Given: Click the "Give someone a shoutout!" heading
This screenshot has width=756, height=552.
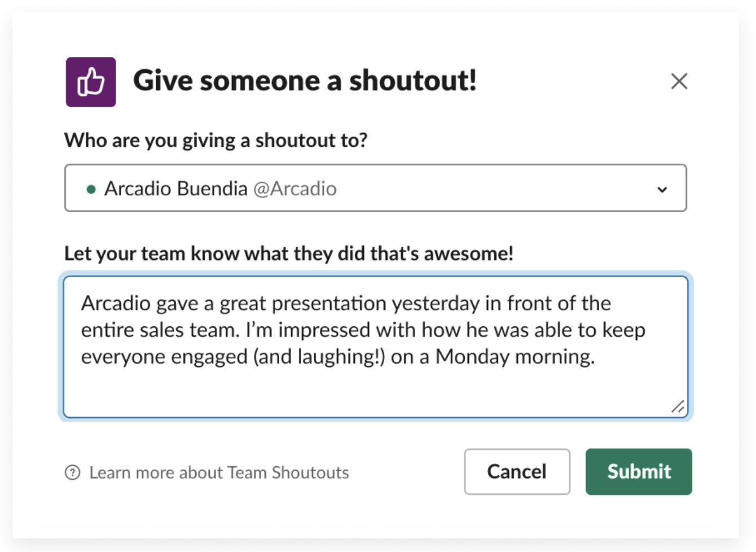Looking at the screenshot, I should coord(305,81).
